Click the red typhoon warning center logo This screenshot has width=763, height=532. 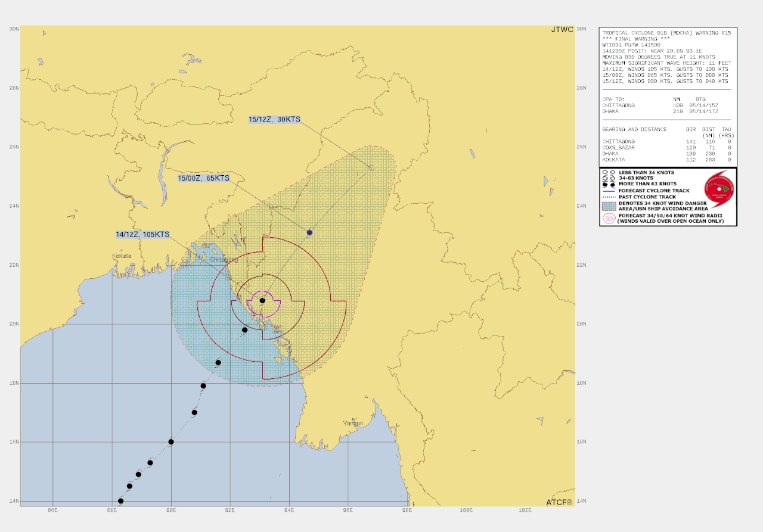pos(719,188)
